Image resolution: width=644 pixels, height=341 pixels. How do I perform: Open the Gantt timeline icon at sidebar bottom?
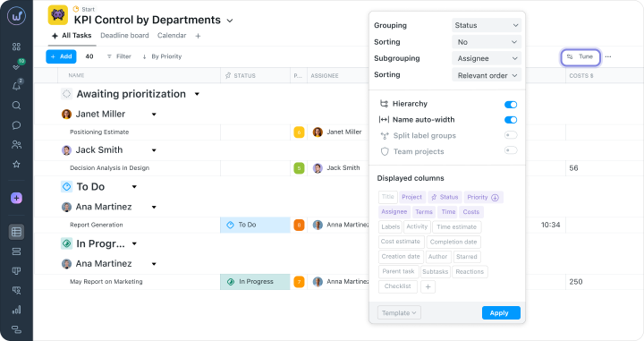[16, 329]
